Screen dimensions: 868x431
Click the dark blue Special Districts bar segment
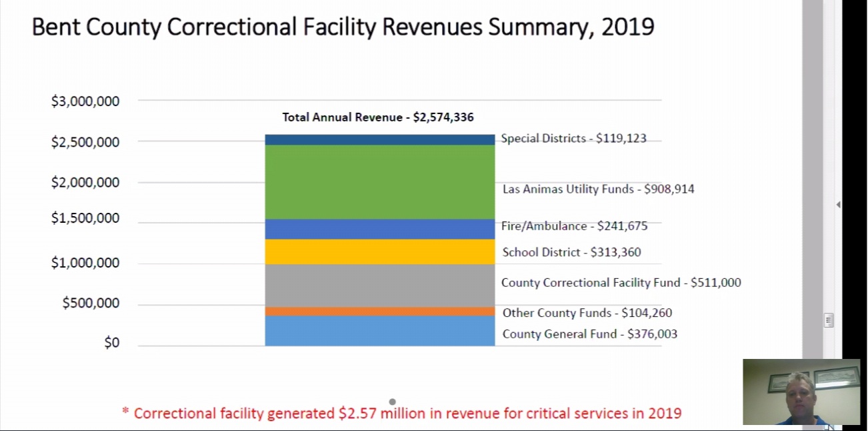pyautogui.click(x=379, y=139)
